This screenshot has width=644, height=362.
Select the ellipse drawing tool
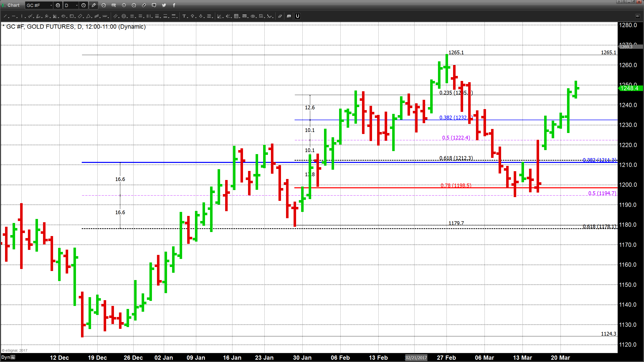[63, 16]
